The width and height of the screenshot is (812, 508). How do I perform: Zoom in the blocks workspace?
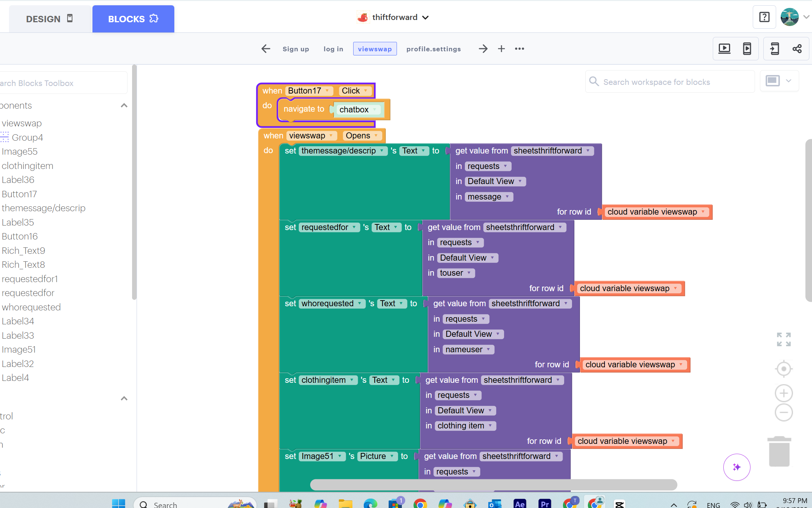[783, 393]
